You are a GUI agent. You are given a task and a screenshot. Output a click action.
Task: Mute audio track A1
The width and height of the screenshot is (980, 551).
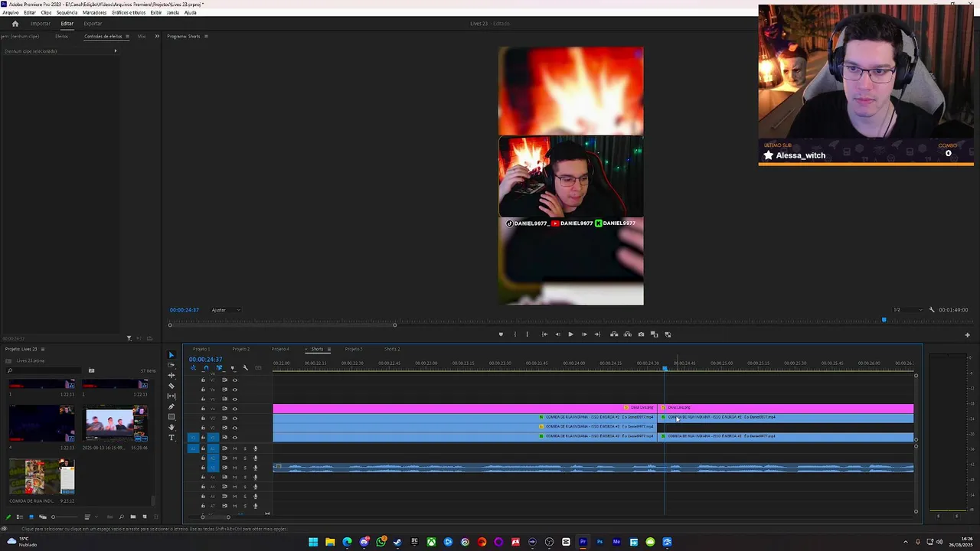tap(235, 448)
